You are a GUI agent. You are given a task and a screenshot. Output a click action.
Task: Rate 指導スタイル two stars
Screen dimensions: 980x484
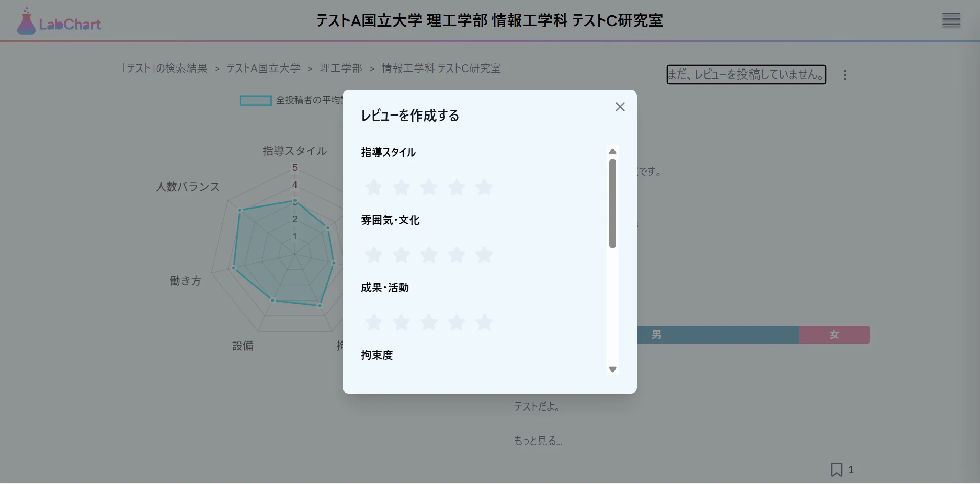tap(401, 187)
